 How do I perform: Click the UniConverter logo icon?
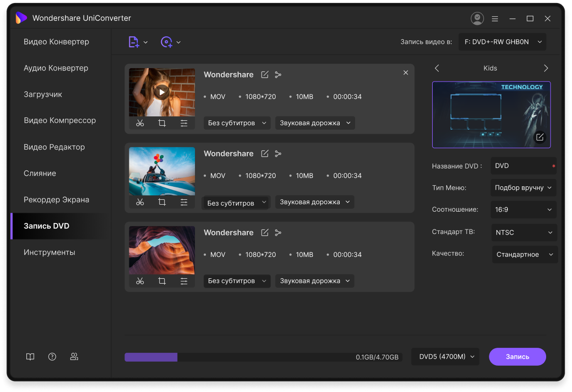[x=21, y=17]
